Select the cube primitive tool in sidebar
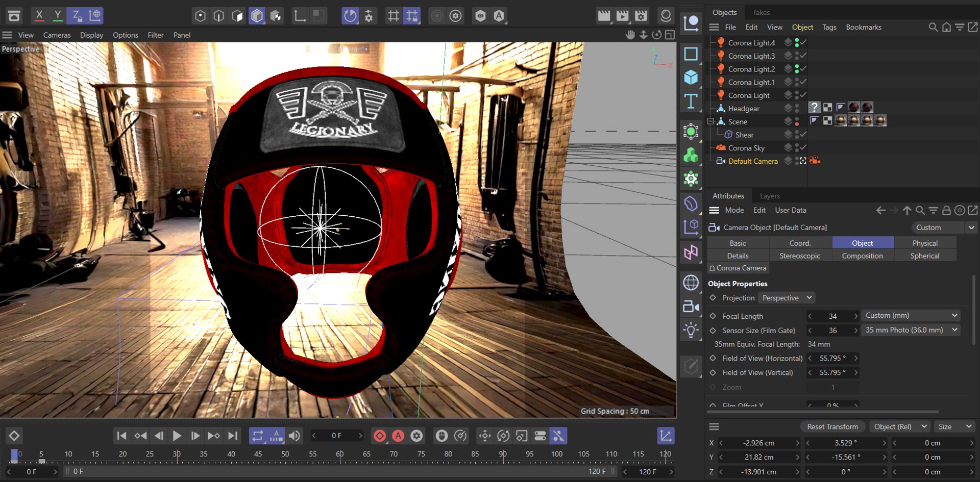This screenshot has height=482, width=980. tap(691, 77)
